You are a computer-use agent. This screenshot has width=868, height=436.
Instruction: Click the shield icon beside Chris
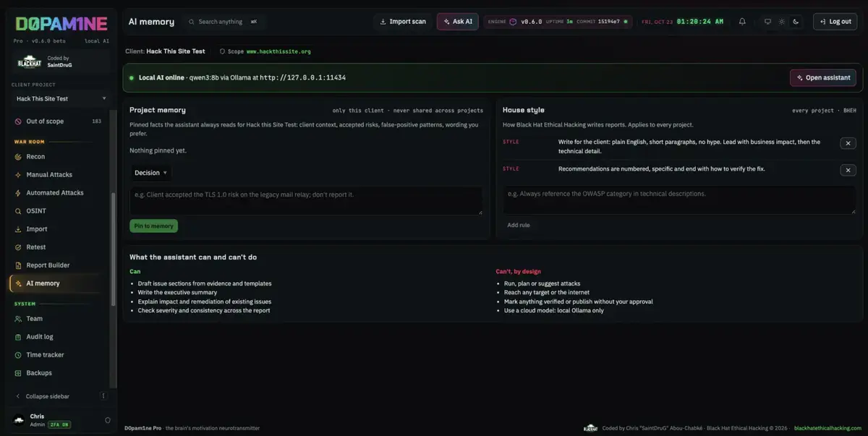108,420
